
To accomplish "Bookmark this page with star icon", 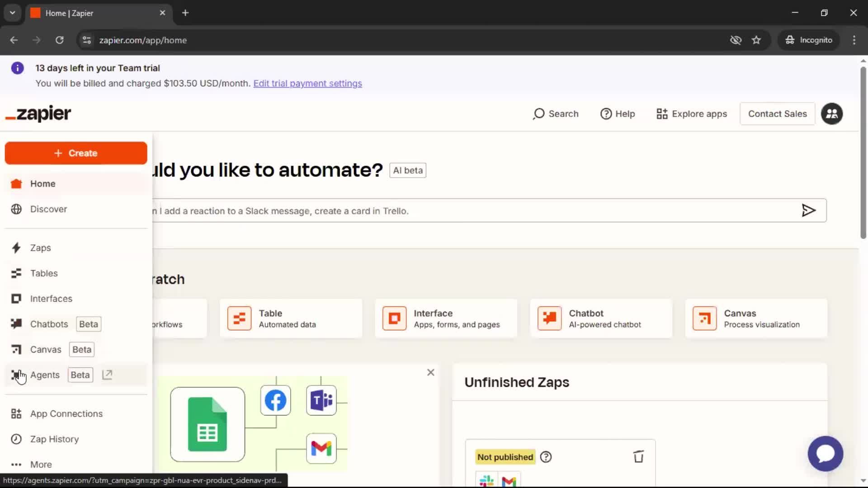I will pyautogui.click(x=756, y=40).
